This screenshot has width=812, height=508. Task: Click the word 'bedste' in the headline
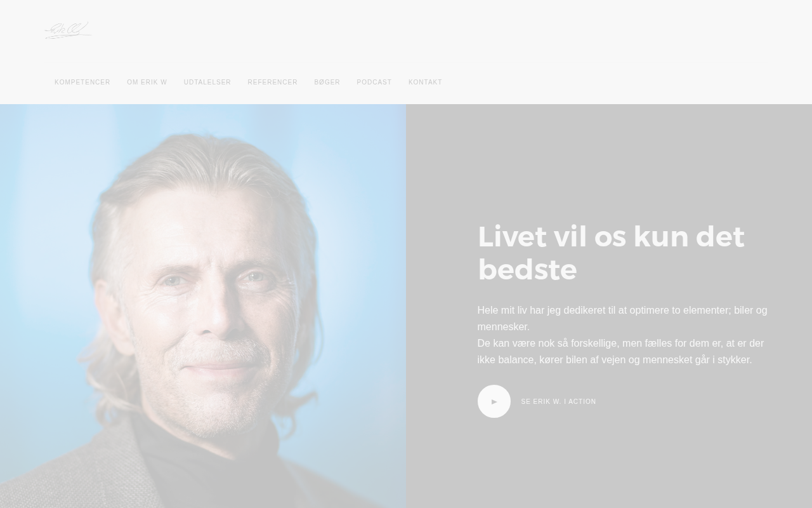coord(527,270)
